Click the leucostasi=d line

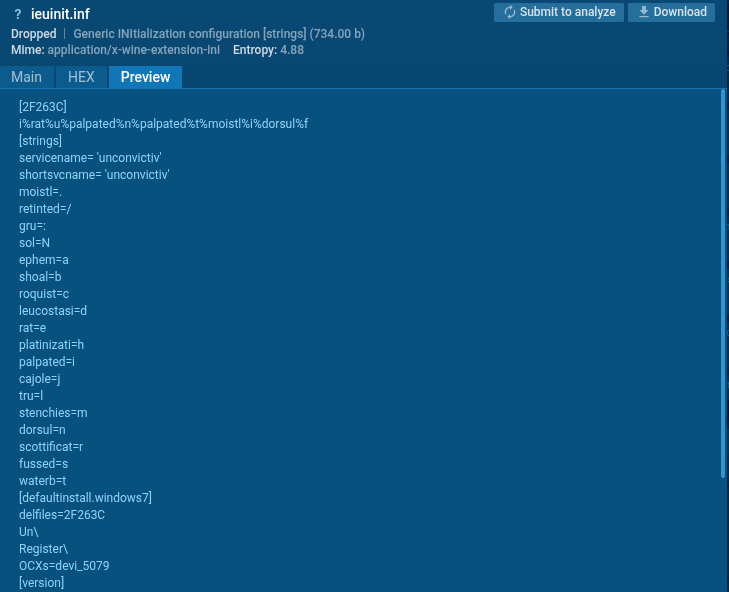pyautogui.click(x=53, y=310)
